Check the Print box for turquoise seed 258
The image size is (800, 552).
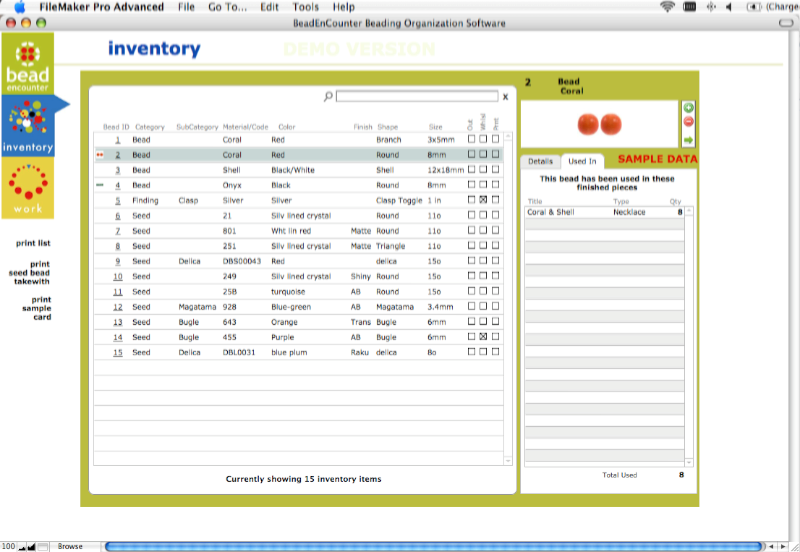495,291
